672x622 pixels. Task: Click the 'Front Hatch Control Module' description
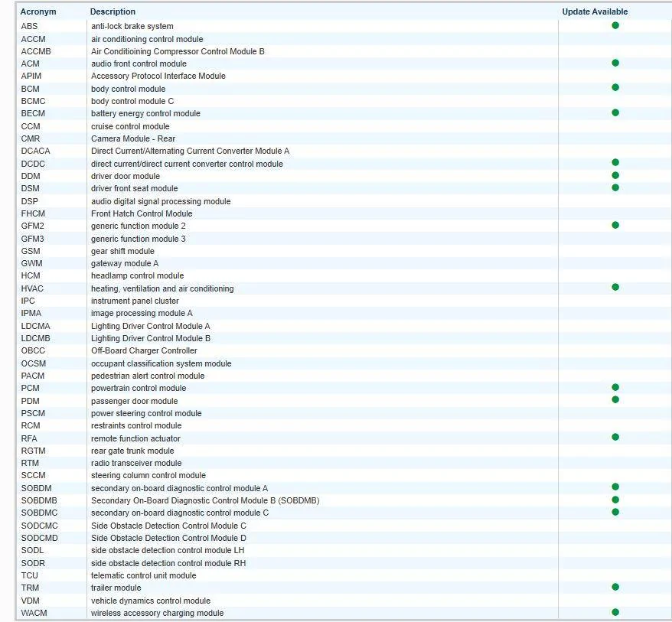(x=142, y=213)
